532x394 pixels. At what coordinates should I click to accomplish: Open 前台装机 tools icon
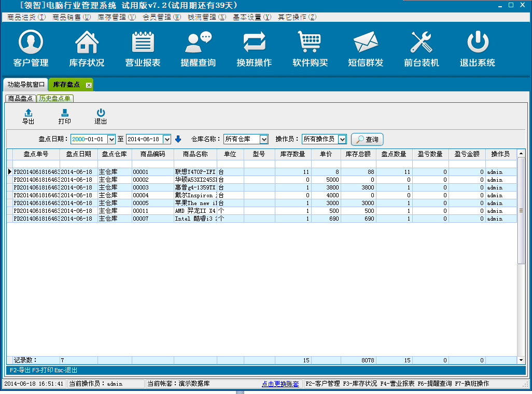(422, 43)
